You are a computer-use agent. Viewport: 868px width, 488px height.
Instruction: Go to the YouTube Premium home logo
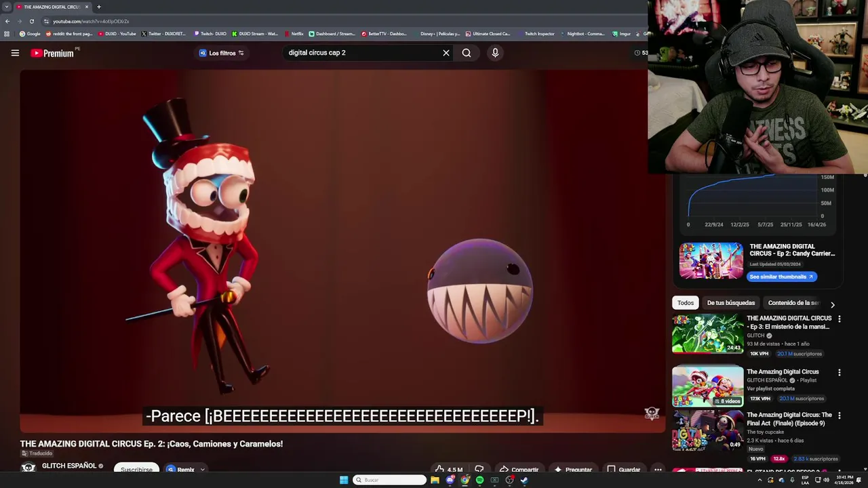(x=53, y=53)
